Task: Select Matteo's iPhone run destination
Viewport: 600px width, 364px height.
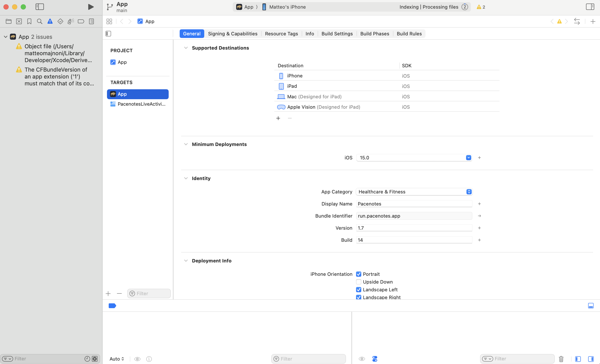Action: coord(284,7)
